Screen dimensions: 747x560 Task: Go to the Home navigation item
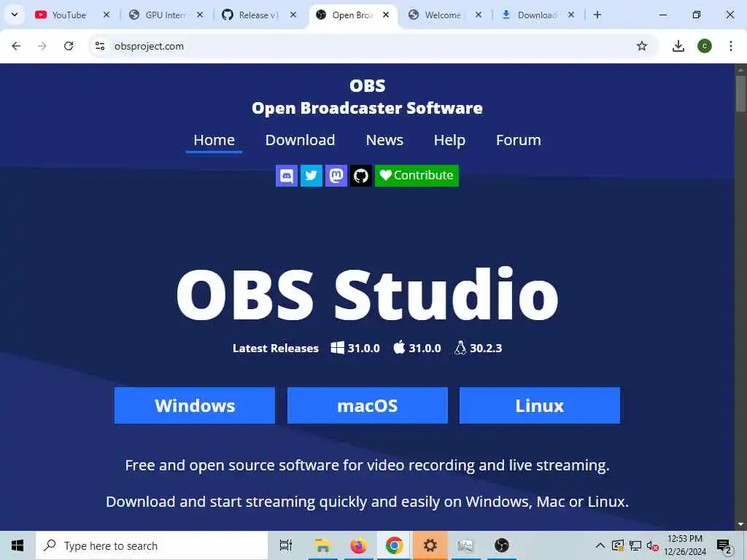(214, 140)
